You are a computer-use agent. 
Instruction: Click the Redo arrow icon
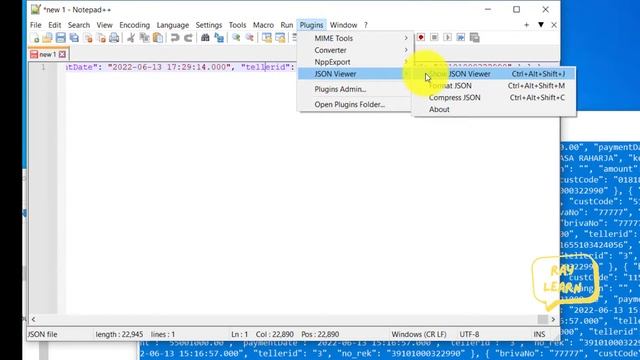coord(188,38)
